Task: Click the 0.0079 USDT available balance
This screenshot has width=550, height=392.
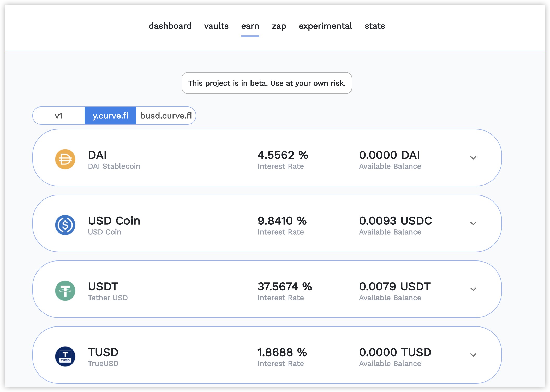Action: pos(395,287)
